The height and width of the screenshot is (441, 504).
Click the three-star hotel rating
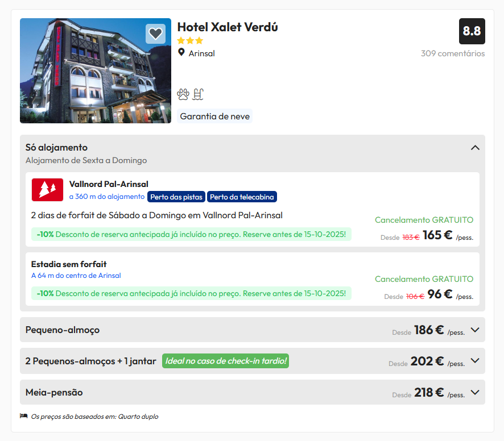pos(190,41)
